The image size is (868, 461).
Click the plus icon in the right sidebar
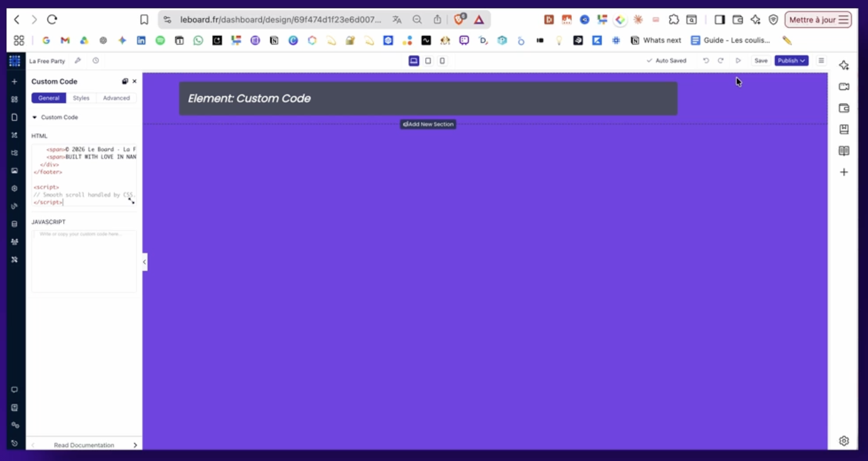(x=844, y=172)
